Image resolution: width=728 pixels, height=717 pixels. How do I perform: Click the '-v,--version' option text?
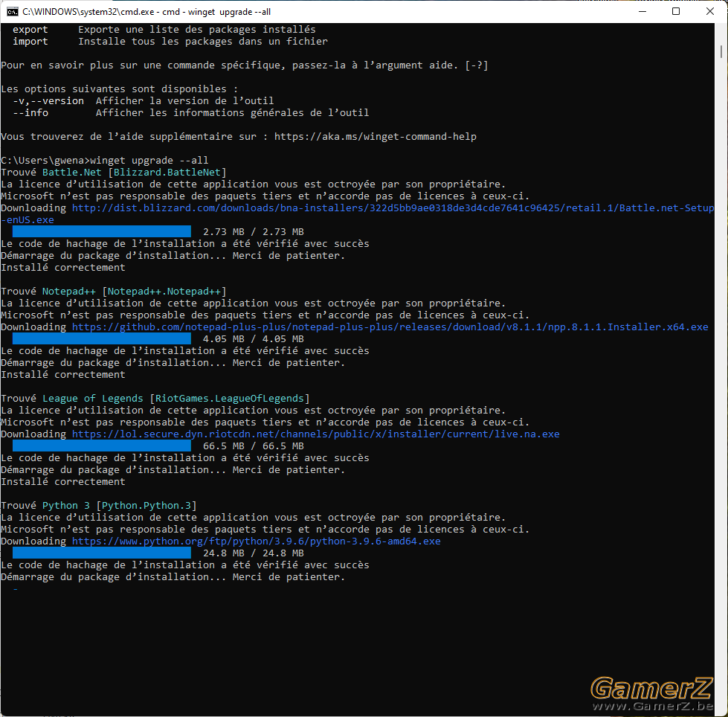pyautogui.click(x=48, y=100)
